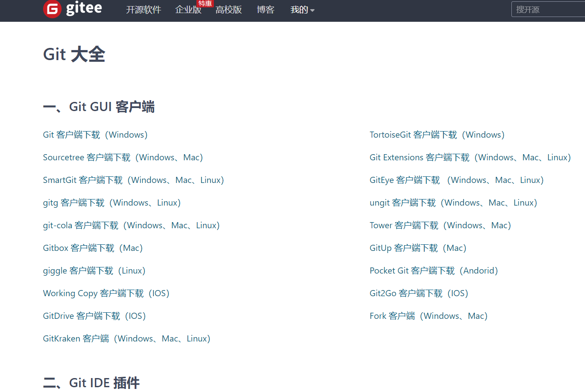
Task: Open Git2Go 客户端下载 (IOS) link
Action: point(419,294)
